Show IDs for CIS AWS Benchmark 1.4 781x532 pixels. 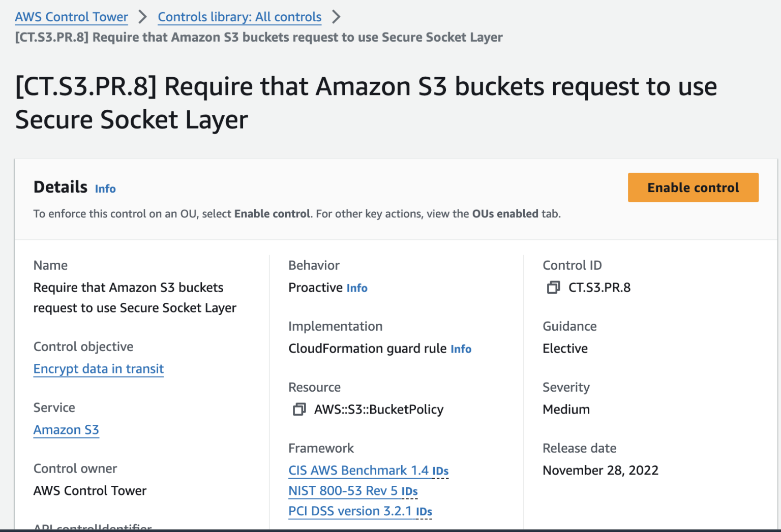(440, 472)
